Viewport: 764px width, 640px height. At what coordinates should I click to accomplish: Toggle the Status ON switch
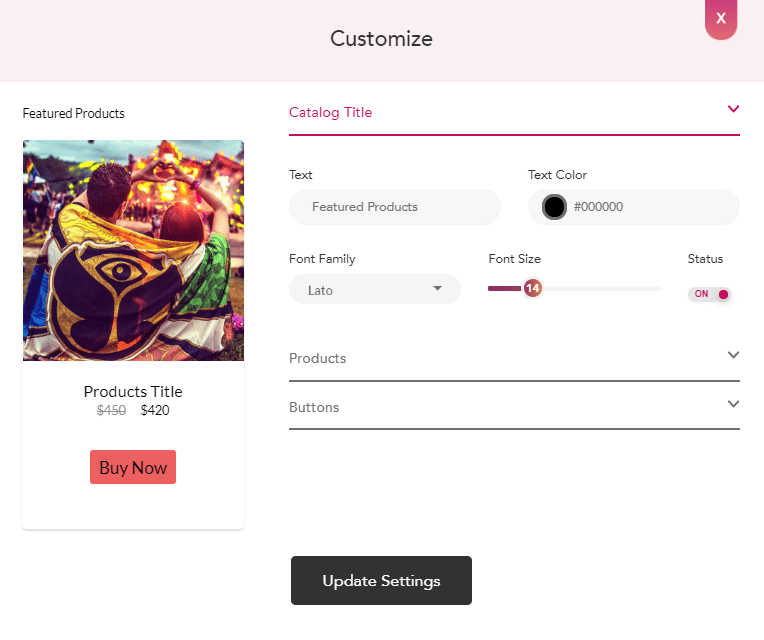(710, 294)
